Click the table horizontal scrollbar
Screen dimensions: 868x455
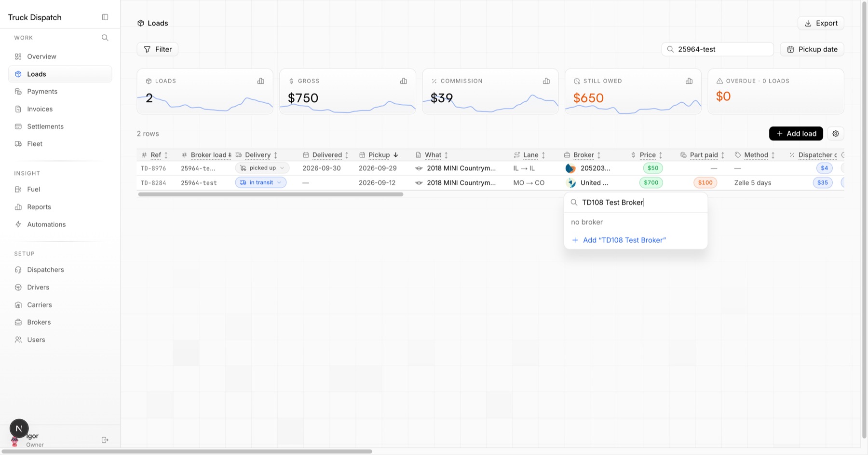point(271,194)
